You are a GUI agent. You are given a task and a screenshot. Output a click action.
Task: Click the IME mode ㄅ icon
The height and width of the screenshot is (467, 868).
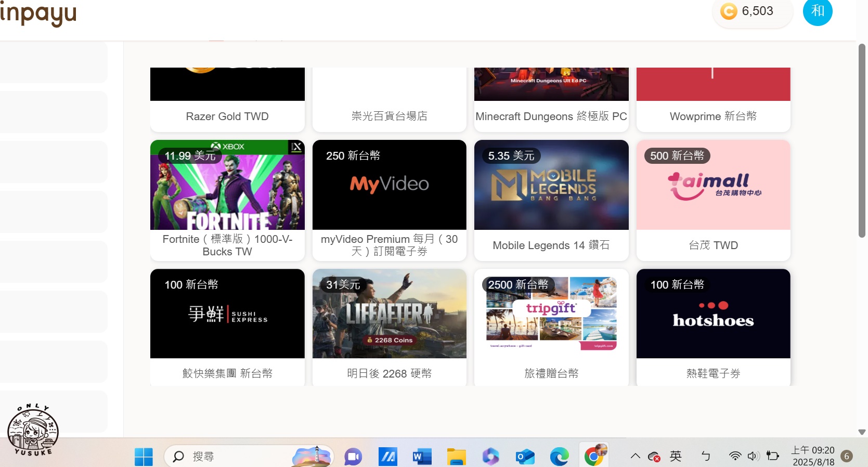[705, 456]
